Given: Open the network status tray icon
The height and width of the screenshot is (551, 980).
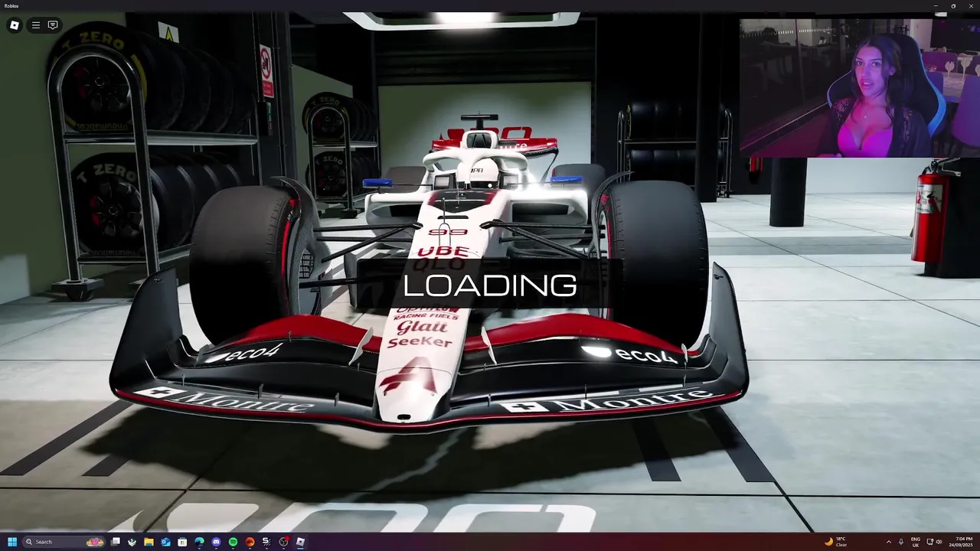Looking at the screenshot, I should tap(929, 542).
